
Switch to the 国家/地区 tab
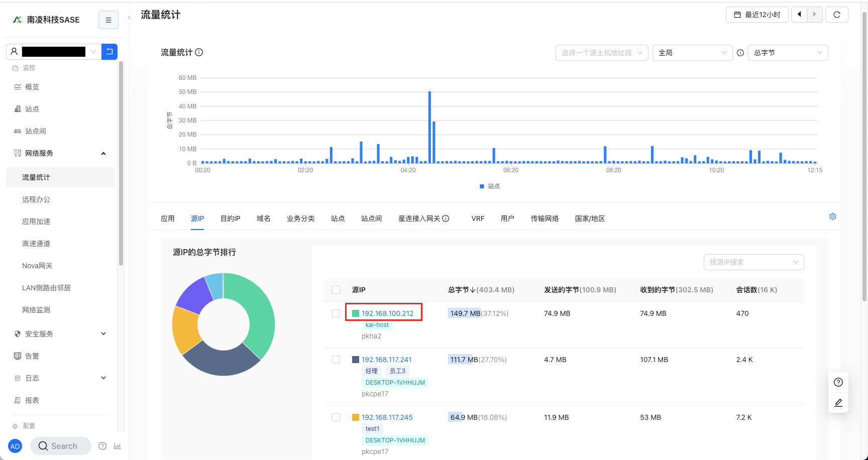click(x=590, y=218)
